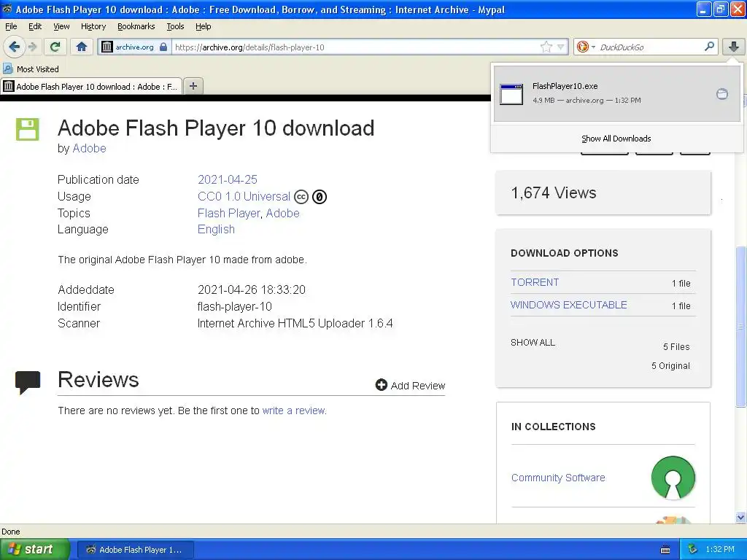The width and height of the screenshot is (747, 560).
Task: Click the flash-player-10 identifier value
Action: tap(234, 307)
